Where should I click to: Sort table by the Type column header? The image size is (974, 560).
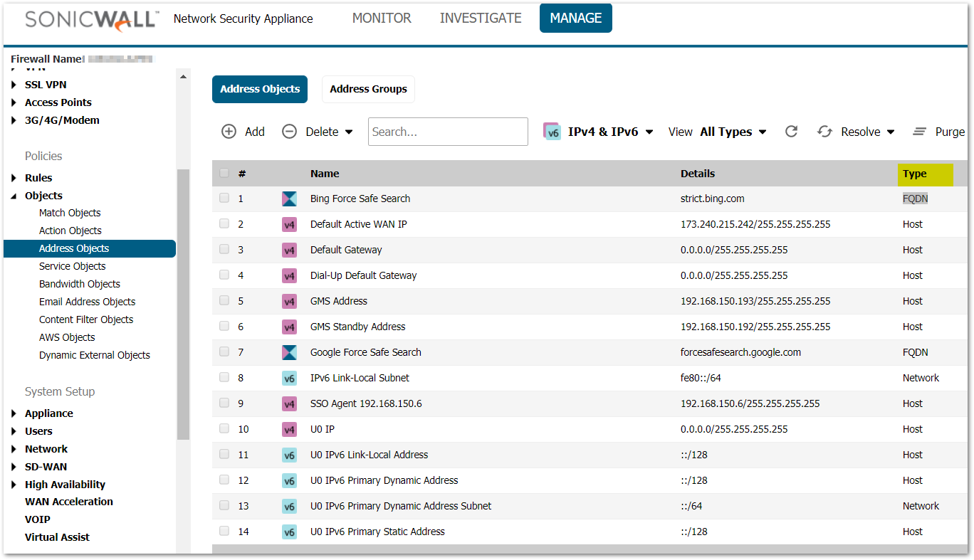point(915,174)
